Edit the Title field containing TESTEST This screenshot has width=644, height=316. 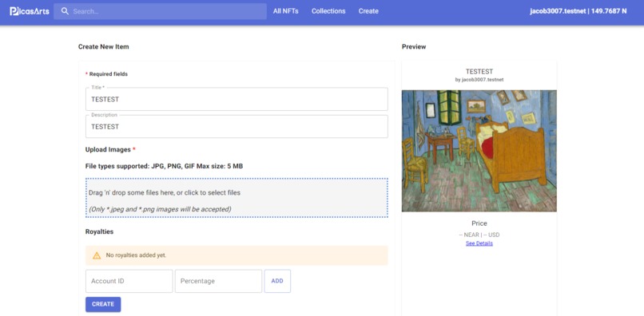point(237,99)
